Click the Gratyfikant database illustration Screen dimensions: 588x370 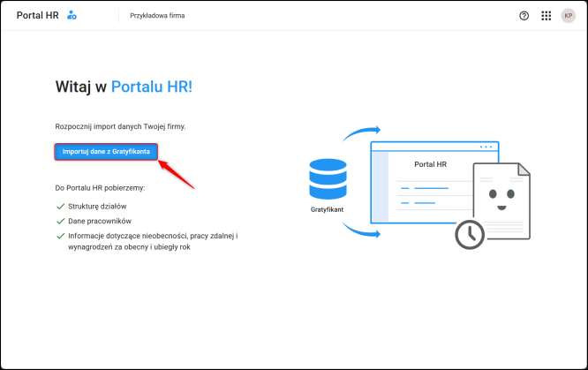tap(328, 178)
